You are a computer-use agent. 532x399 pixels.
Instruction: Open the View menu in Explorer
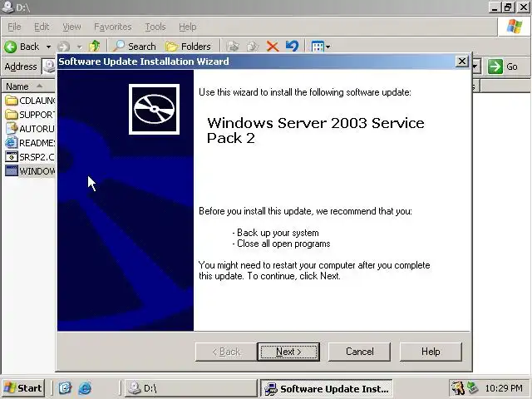click(71, 27)
